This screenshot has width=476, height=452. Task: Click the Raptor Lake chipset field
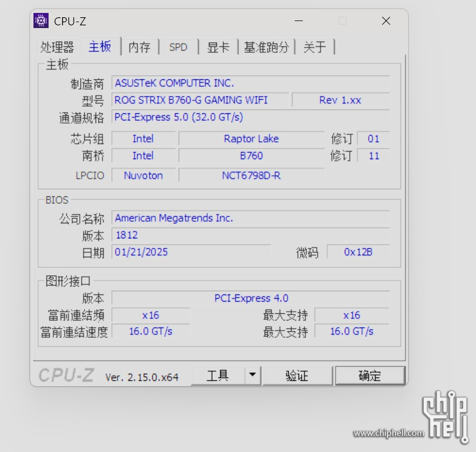[251, 139]
